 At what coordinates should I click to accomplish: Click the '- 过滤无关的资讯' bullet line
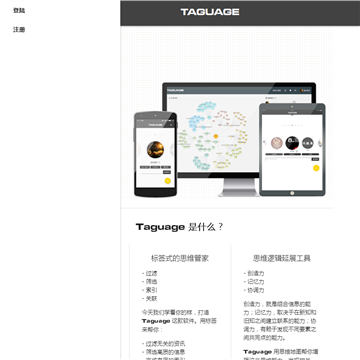(x=163, y=344)
